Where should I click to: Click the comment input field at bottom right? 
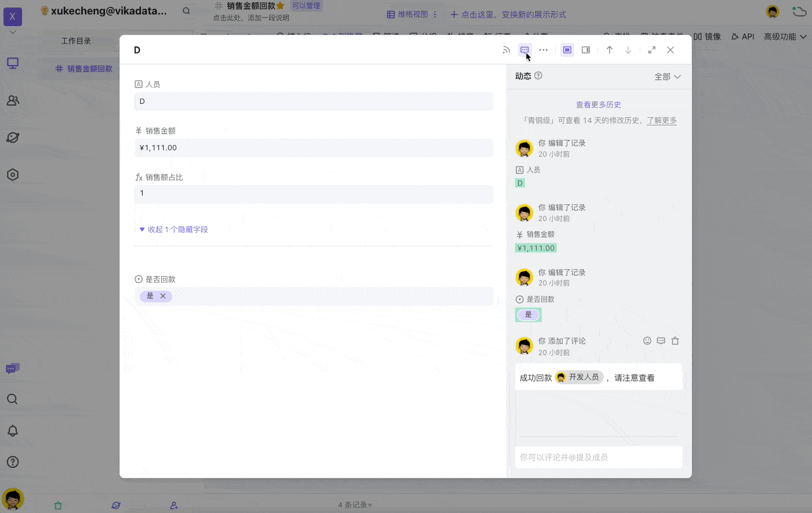599,457
